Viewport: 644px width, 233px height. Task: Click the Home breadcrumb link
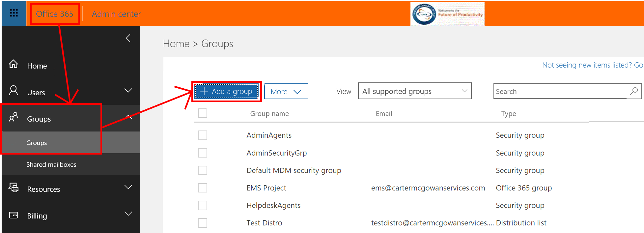[x=176, y=44]
